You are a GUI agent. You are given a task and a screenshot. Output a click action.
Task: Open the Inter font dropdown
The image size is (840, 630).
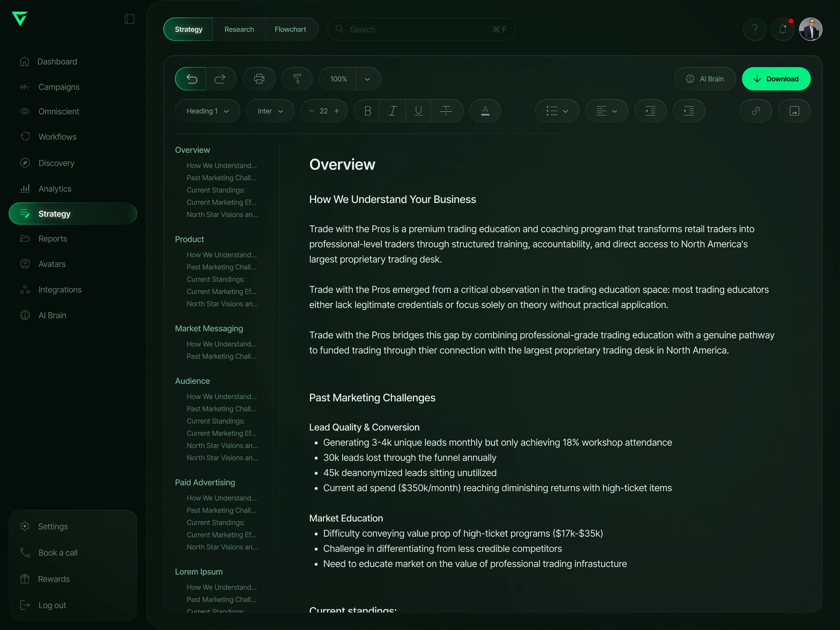(x=270, y=111)
